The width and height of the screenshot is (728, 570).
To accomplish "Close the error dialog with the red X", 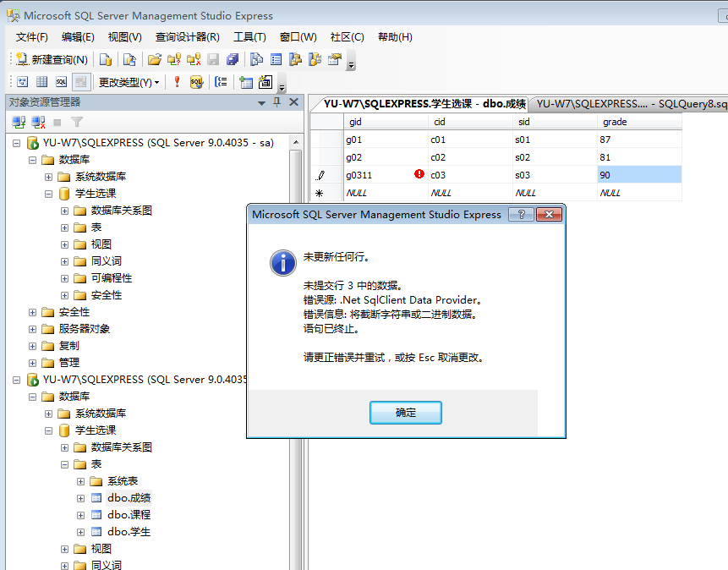I will pyautogui.click(x=550, y=214).
